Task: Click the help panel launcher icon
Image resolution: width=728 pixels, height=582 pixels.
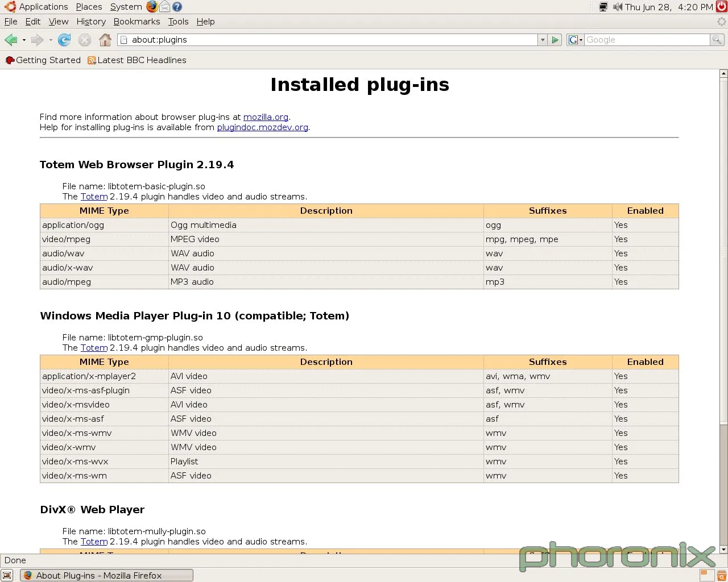Action: click(177, 7)
